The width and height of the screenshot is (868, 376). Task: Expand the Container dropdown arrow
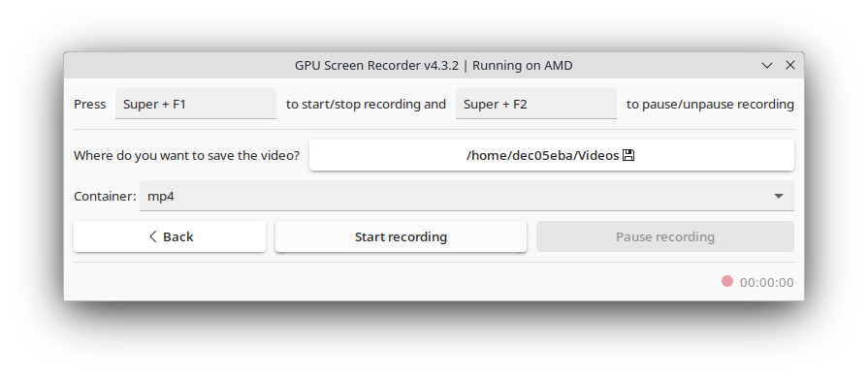coord(779,196)
